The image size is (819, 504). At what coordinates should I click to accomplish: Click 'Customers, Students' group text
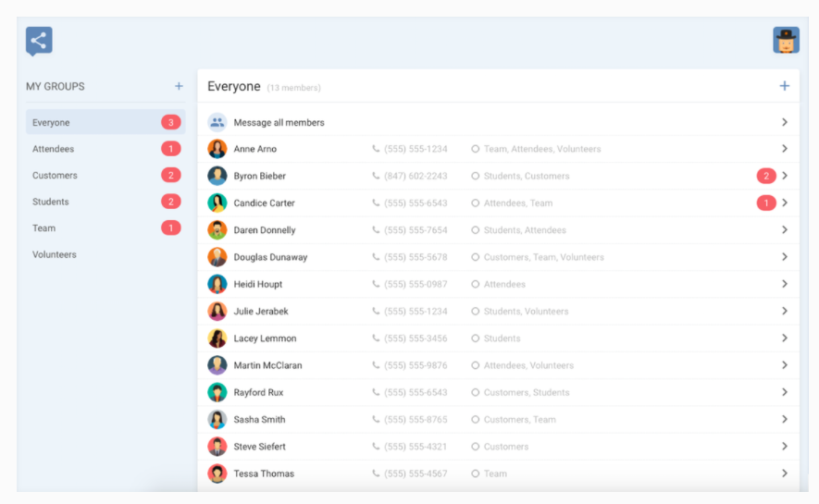(x=527, y=392)
